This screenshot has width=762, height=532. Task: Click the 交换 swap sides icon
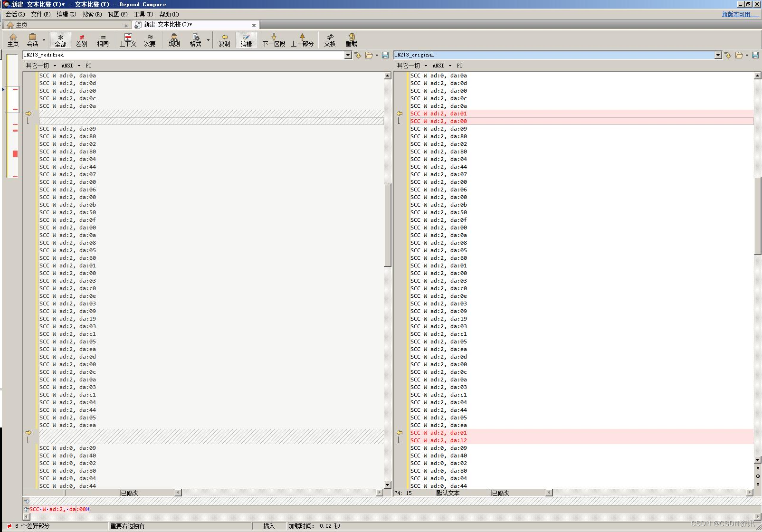330,40
